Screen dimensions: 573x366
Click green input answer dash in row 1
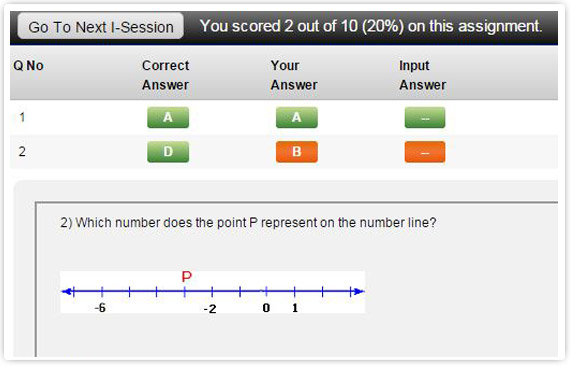[x=425, y=117]
